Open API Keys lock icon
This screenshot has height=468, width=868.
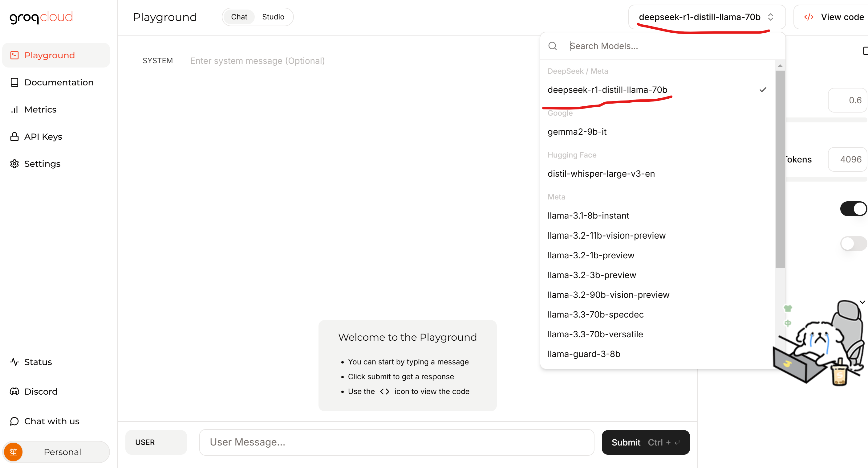[x=14, y=137]
